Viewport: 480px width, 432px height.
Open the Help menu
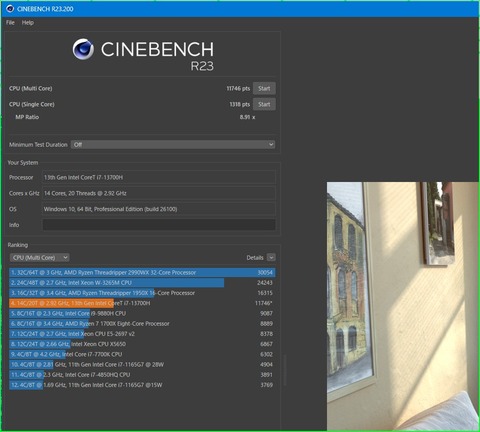[28, 23]
